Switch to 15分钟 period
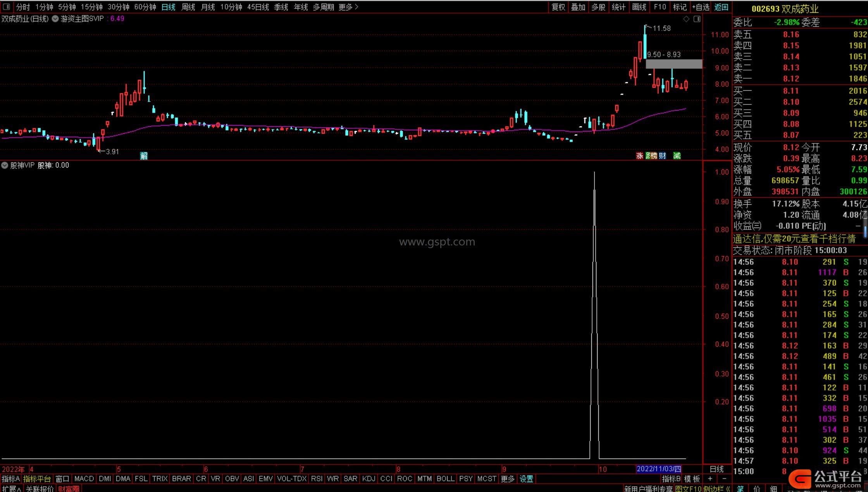Image resolution: width=868 pixels, height=492 pixels. tap(91, 7)
